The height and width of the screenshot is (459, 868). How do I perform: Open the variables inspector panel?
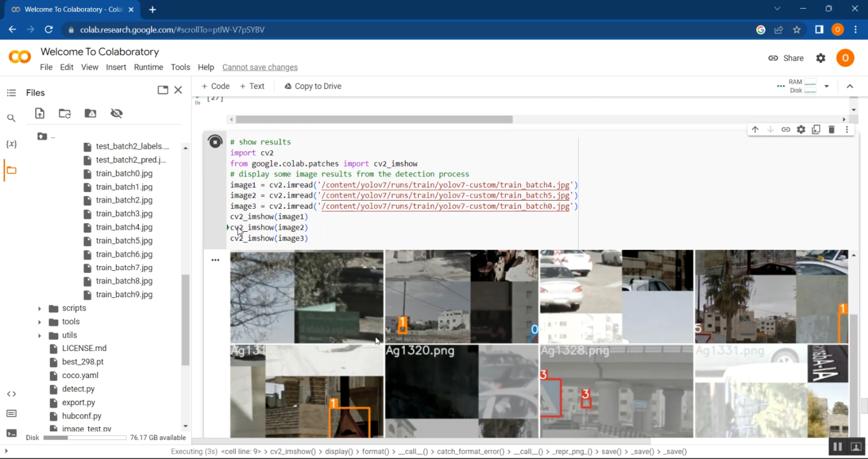[x=11, y=144]
